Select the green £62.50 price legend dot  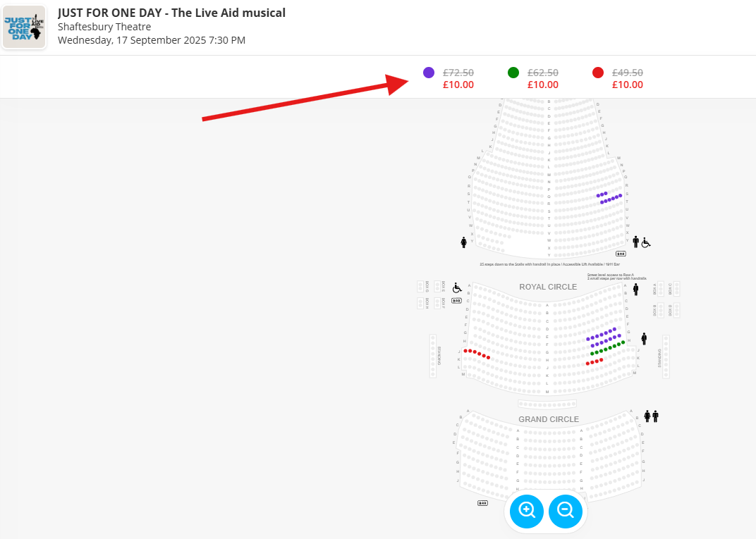pos(513,73)
